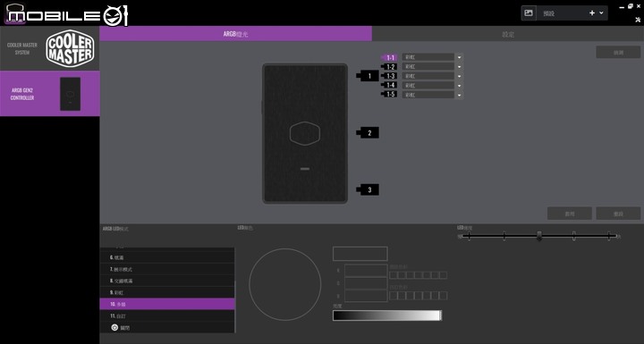Click the hexagon logo on controller image
This screenshot has height=344, width=644.
click(305, 133)
